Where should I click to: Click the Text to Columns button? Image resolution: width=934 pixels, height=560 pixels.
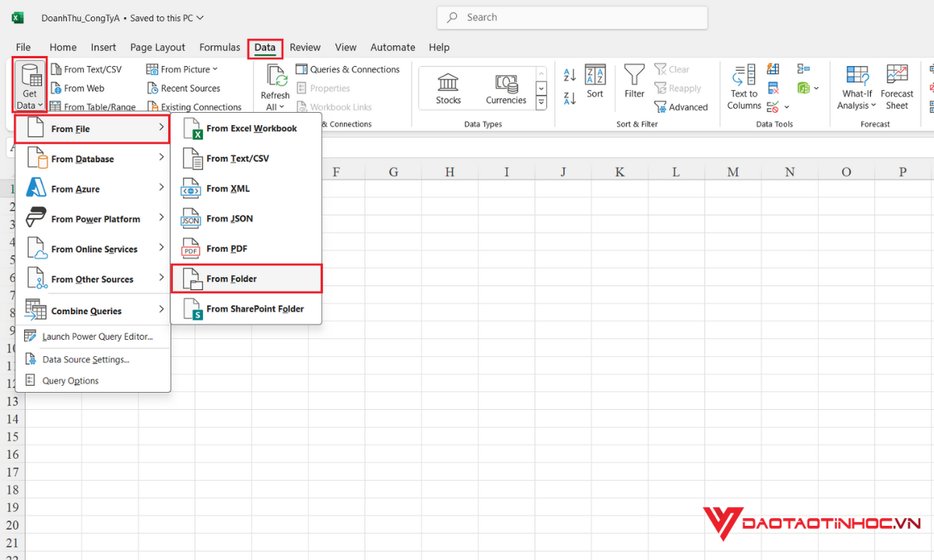[745, 87]
